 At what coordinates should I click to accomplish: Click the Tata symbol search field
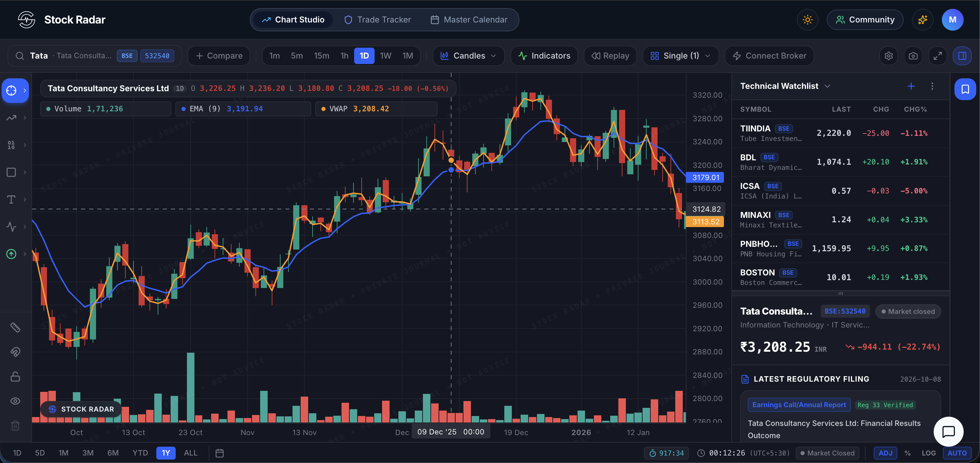pos(94,56)
